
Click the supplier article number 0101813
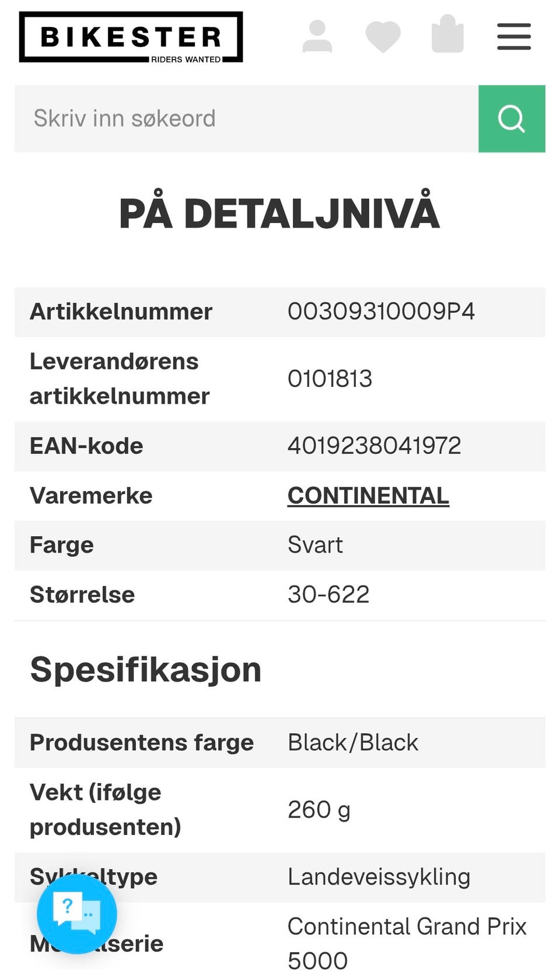click(x=330, y=379)
